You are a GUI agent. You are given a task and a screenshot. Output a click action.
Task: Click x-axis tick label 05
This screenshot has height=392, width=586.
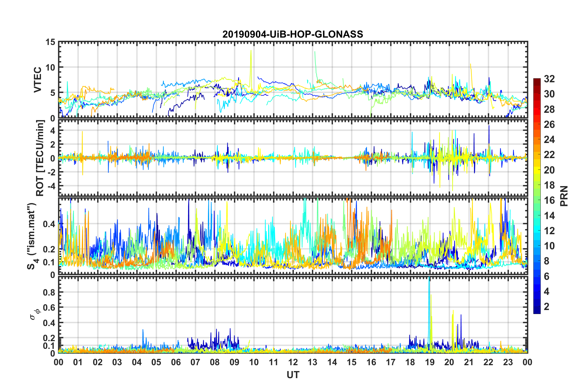click(x=156, y=362)
